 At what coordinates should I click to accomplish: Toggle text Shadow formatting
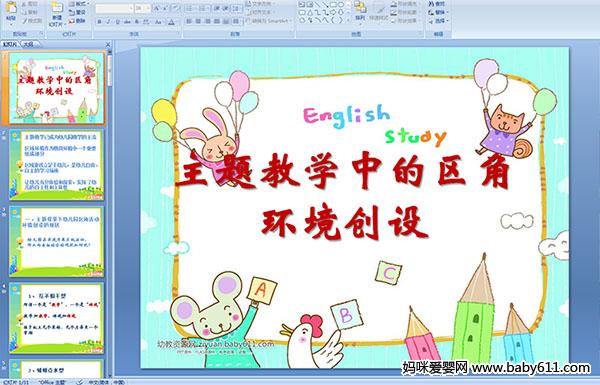point(137,22)
